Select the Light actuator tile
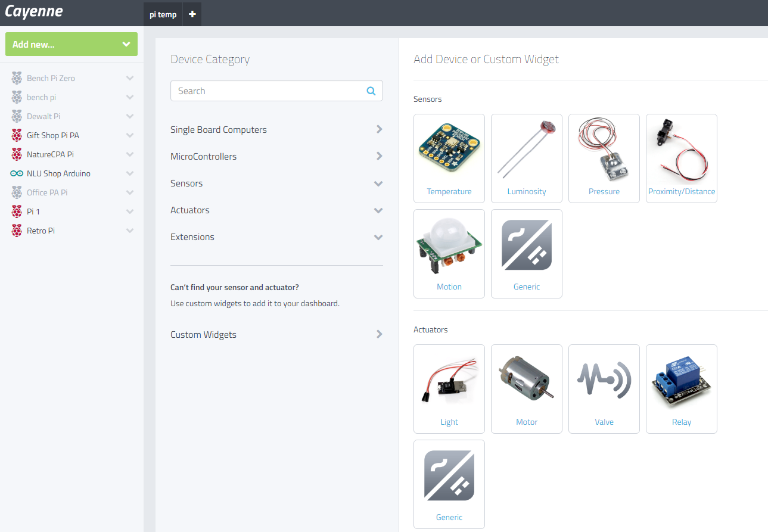 449,389
